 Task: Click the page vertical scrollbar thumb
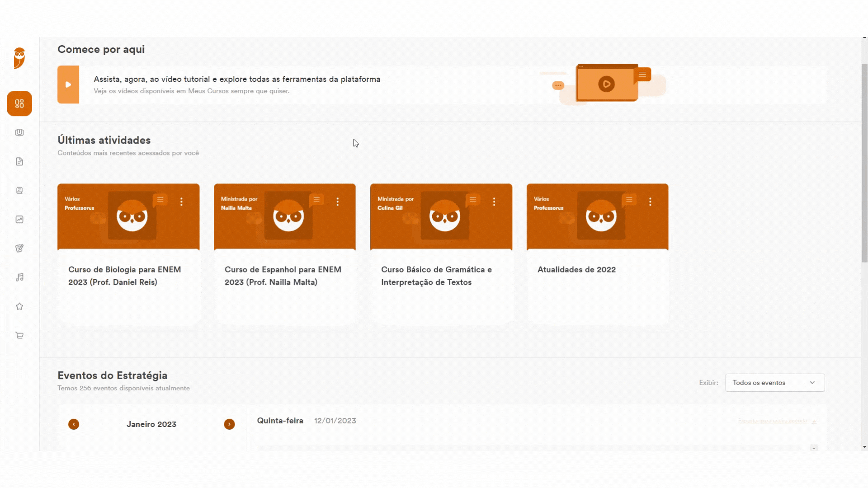pyautogui.click(x=864, y=163)
